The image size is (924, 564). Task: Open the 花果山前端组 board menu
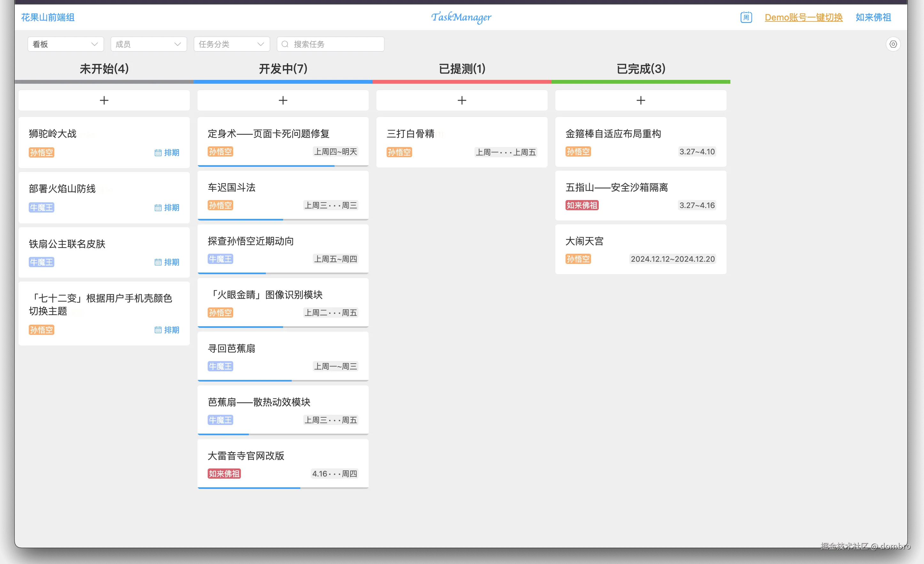(47, 17)
